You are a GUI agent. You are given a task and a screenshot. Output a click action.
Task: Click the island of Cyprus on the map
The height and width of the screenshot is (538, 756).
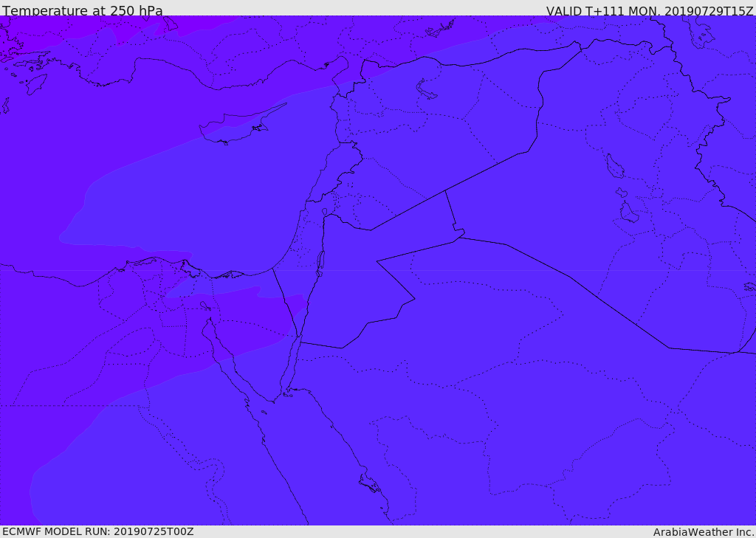[237, 127]
